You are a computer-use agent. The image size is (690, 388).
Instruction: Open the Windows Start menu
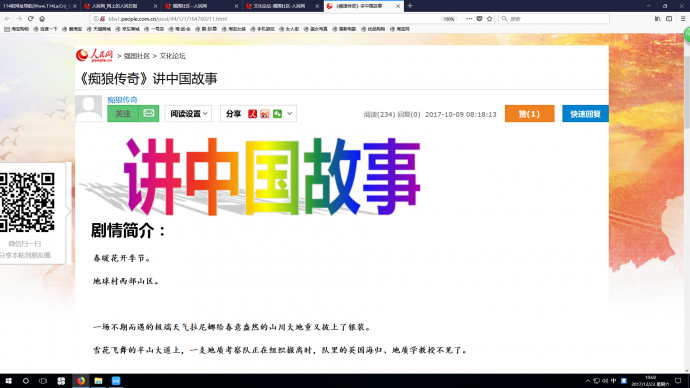pos(8,381)
